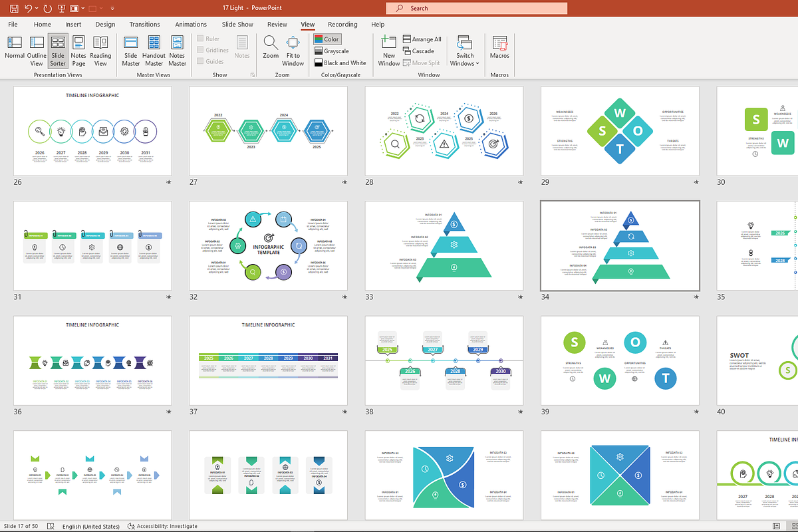Select slide 39 SWOT circles thumbnail
Image resolution: width=798 pixels, height=532 pixels.
pos(620,360)
